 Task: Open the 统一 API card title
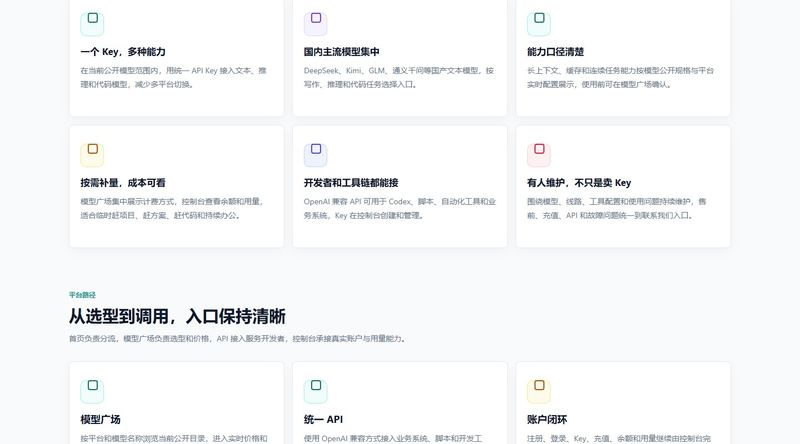click(x=323, y=420)
